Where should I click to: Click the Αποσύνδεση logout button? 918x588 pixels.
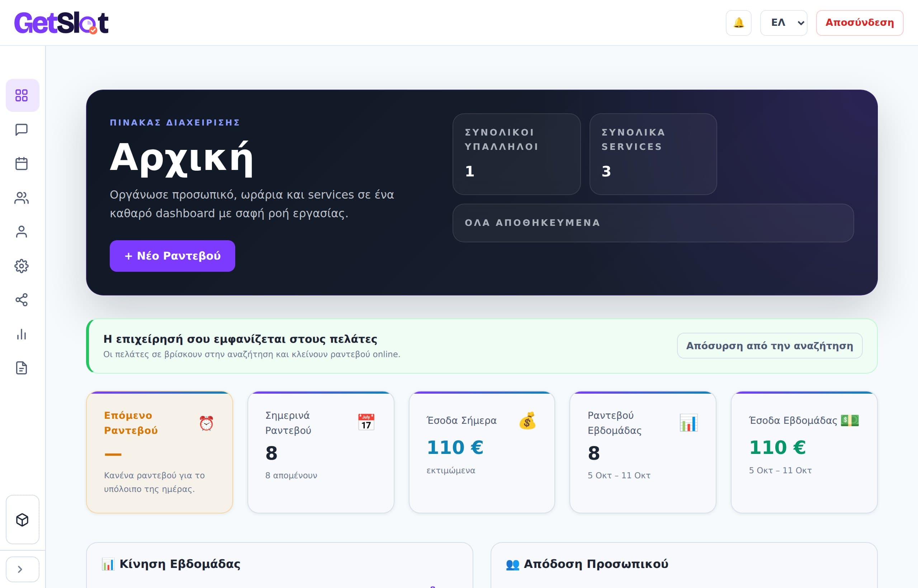pyautogui.click(x=860, y=23)
